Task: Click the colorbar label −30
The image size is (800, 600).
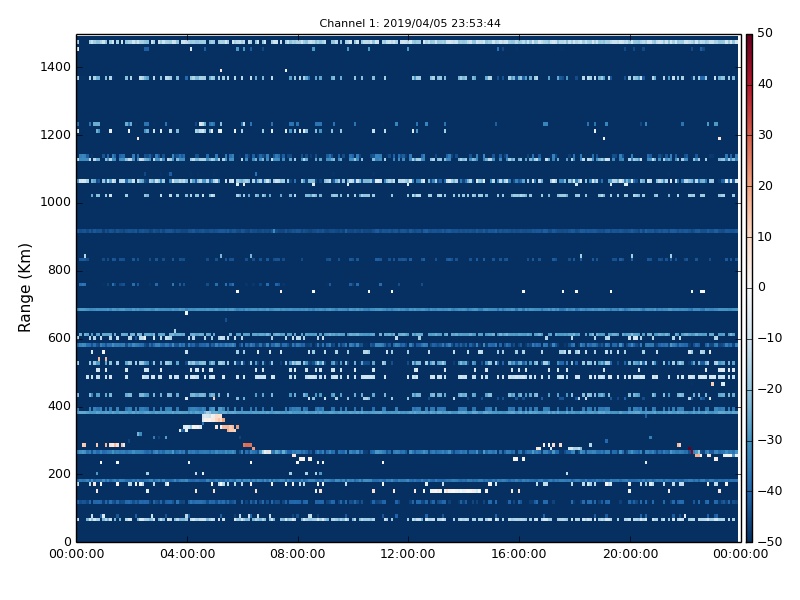Action: coord(770,440)
